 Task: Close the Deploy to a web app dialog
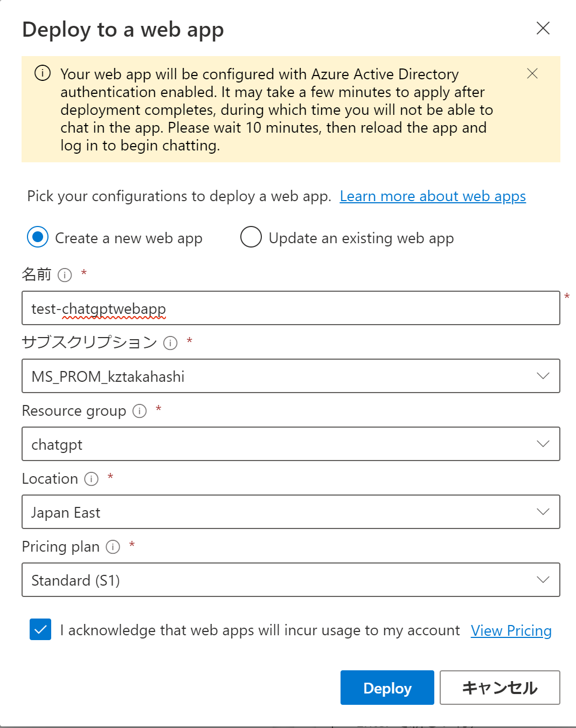pyautogui.click(x=543, y=29)
